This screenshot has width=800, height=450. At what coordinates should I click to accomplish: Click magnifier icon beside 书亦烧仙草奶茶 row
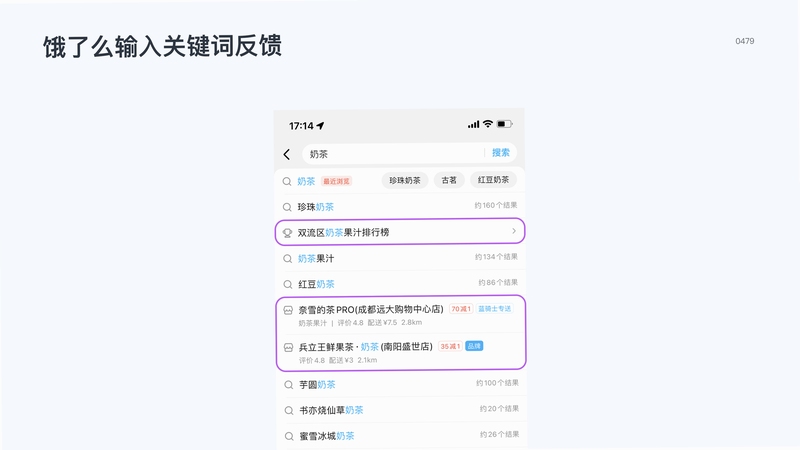coord(289,410)
